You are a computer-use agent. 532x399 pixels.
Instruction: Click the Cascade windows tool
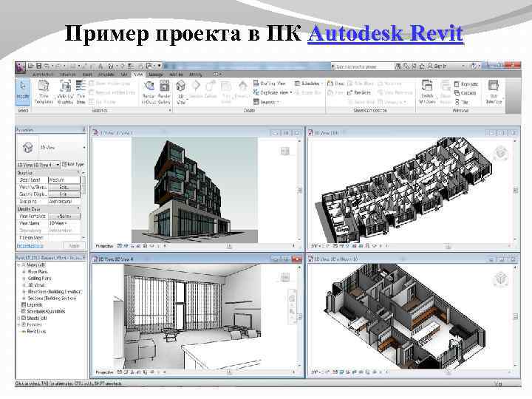(x=465, y=93)
